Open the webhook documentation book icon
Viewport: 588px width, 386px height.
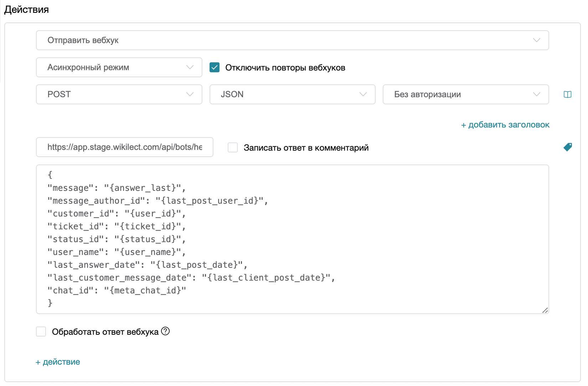(x=567, y=94)
